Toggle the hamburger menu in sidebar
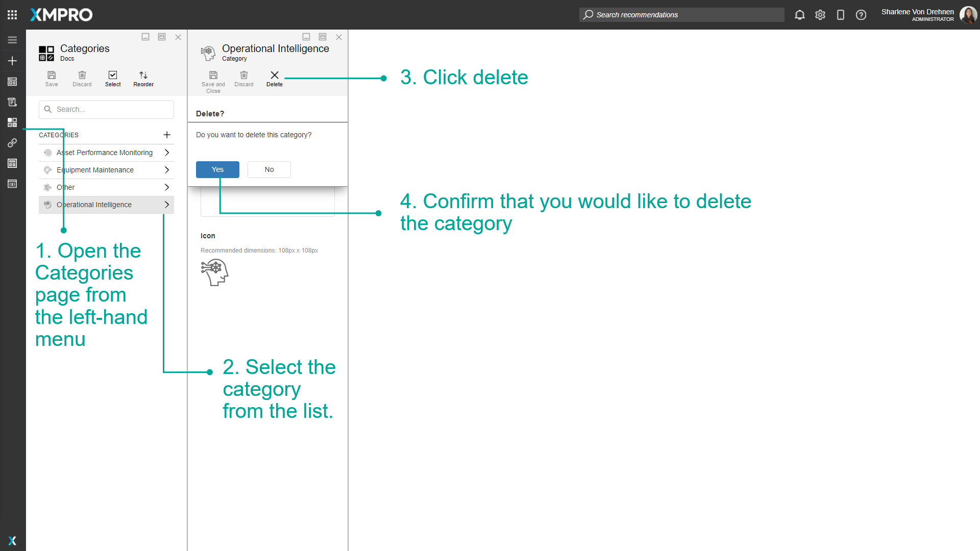 coord(12,40)
